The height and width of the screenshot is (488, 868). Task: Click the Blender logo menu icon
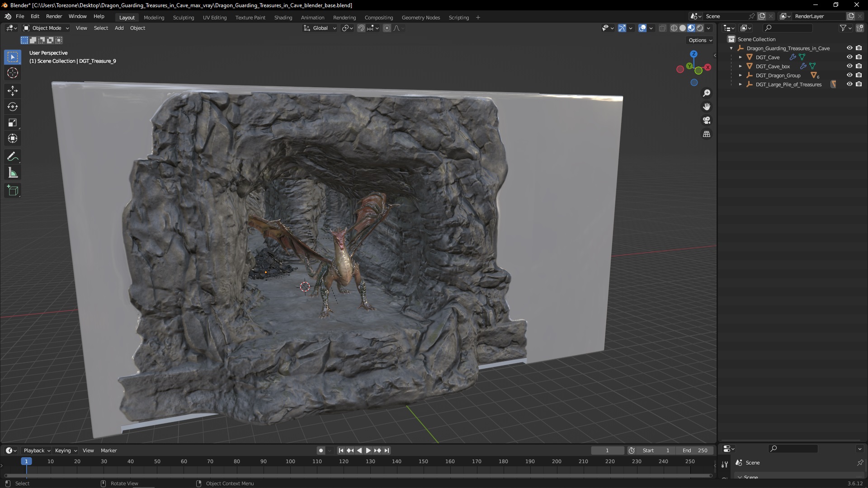[8, 16]
